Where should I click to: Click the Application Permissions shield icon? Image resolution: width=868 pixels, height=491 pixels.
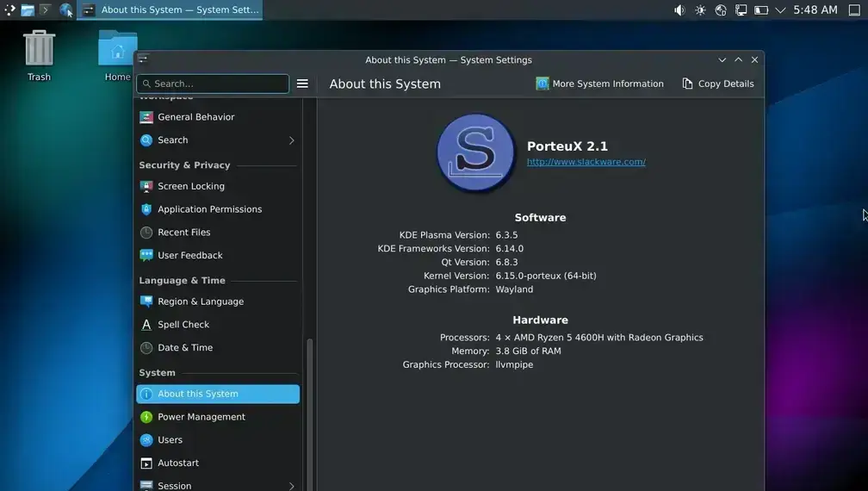[x=146, y=209]
